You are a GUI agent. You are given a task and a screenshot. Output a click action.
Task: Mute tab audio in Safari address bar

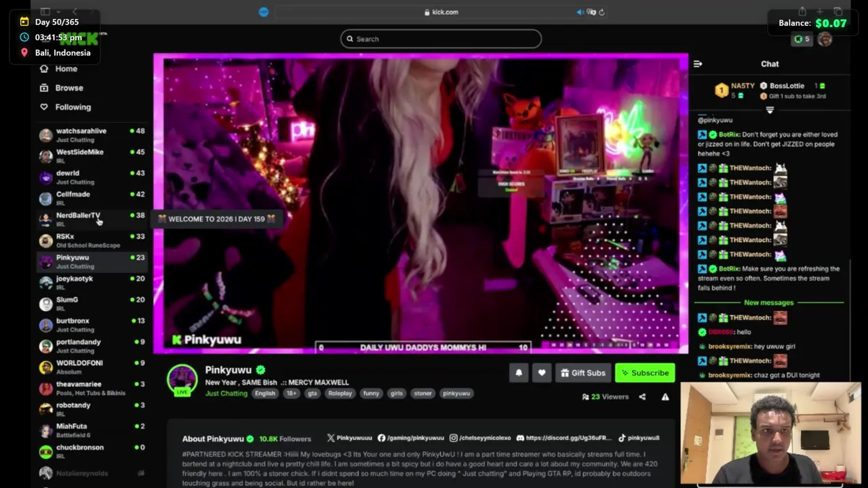point(580,12)
